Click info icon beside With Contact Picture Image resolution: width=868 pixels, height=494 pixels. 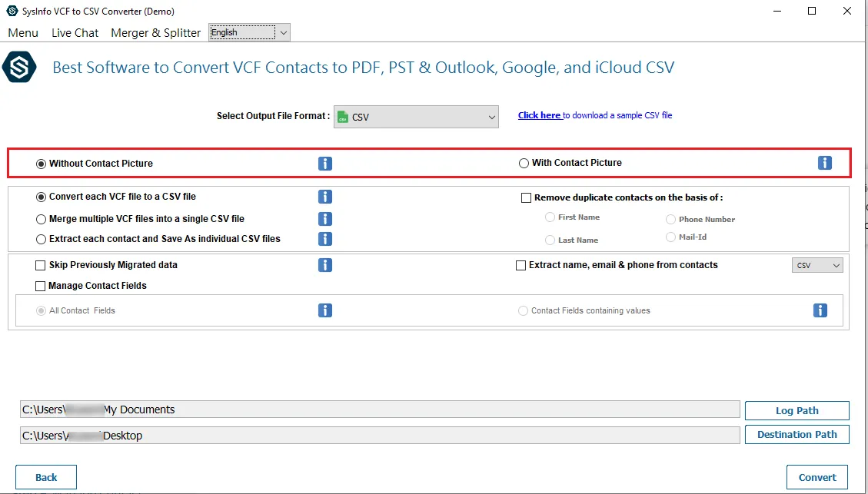(825, 163)
